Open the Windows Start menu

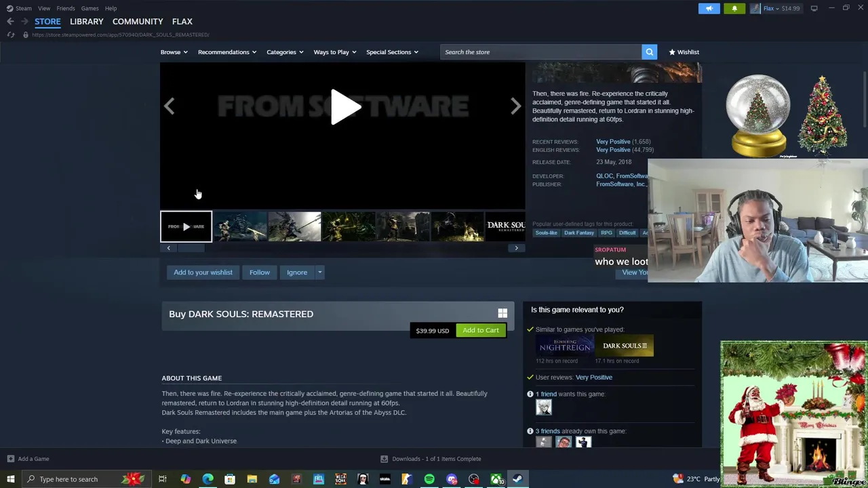click(x=10, y=479)
